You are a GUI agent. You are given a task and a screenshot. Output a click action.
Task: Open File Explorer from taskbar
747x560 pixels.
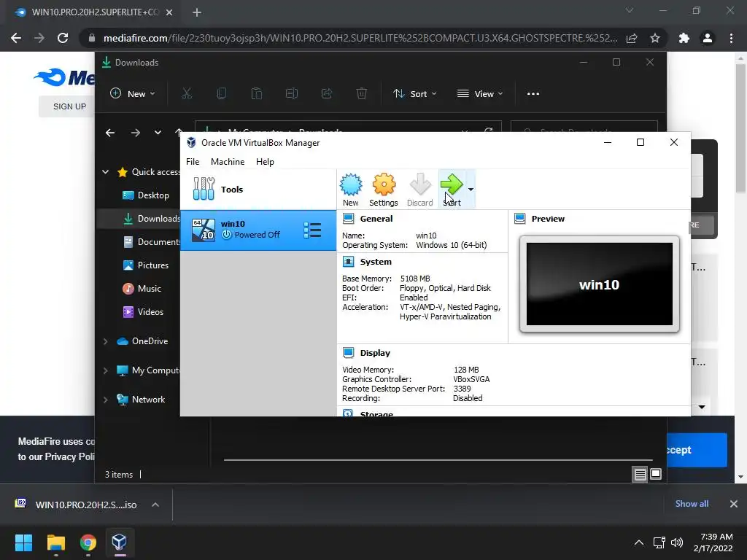[x=55, y=542]
